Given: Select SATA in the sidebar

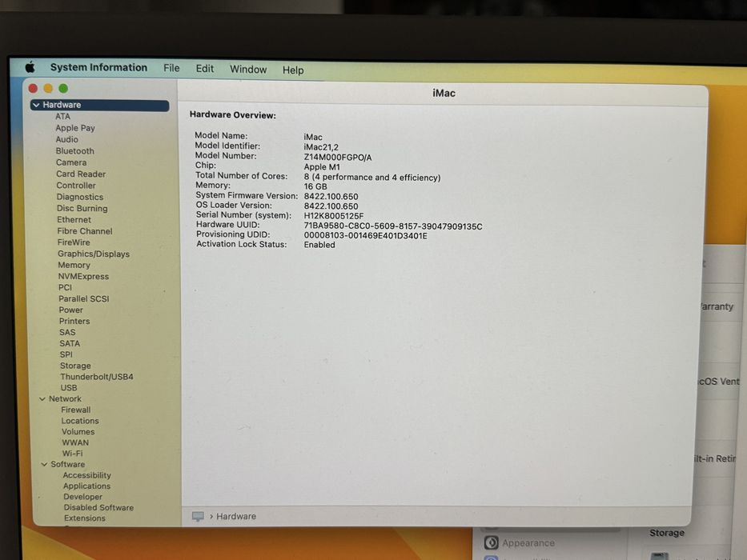Looking at the screenshot, I should [x=70, y=344].
